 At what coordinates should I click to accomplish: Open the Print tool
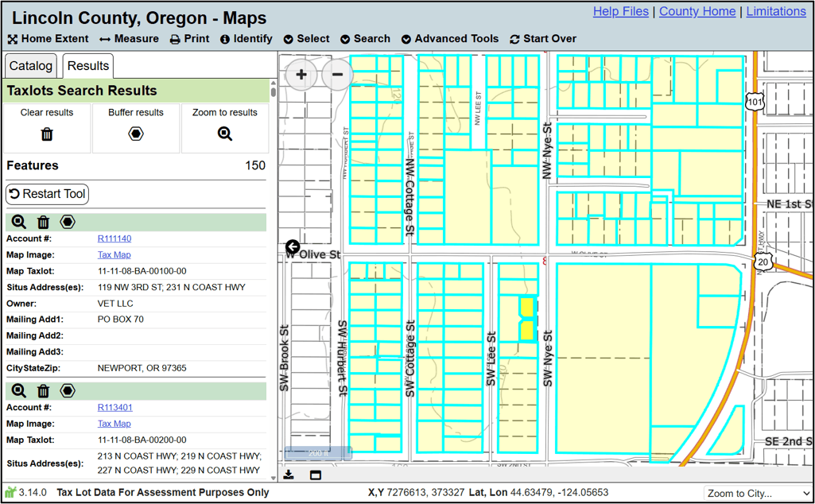(190, 39)
